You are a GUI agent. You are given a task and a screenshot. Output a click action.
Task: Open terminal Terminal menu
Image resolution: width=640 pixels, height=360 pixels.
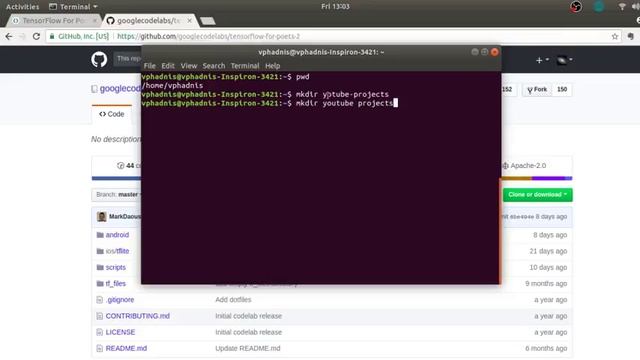click(x=244, y=66)
